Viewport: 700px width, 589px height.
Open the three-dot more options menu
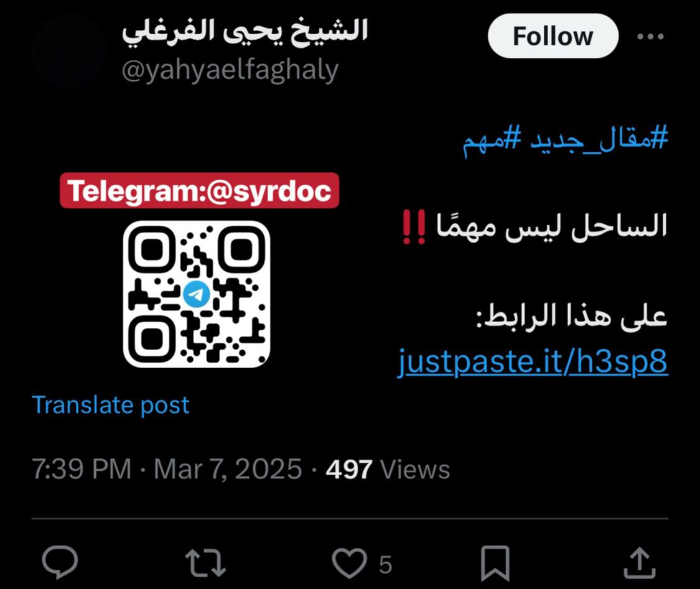coord(650,37)
